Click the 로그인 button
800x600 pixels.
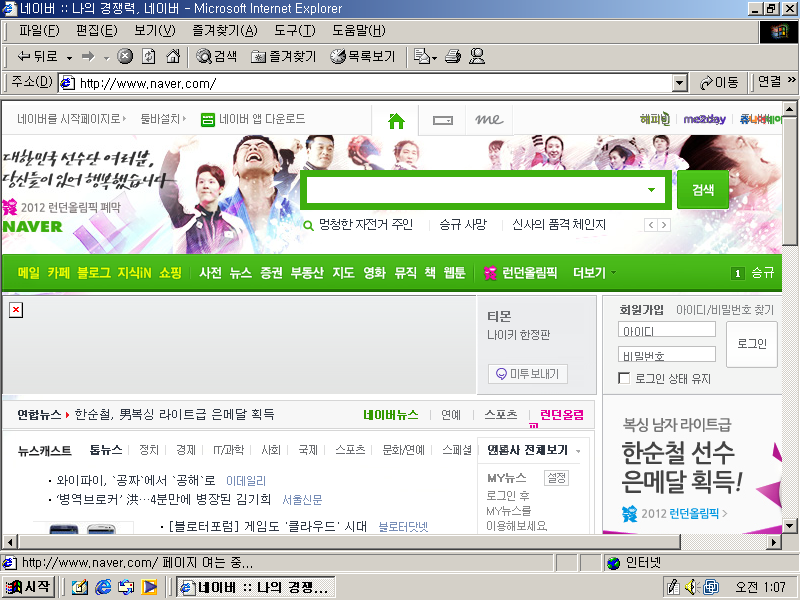click(752, 344)
